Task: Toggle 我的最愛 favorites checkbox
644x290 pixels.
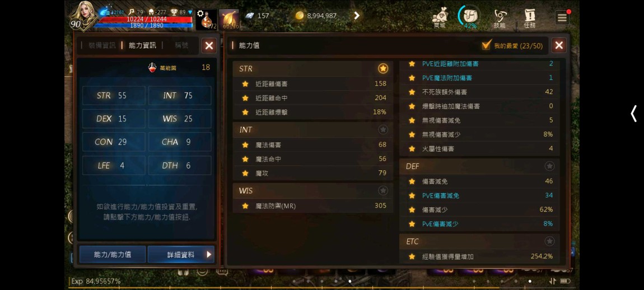Action: tap(487, 45)
